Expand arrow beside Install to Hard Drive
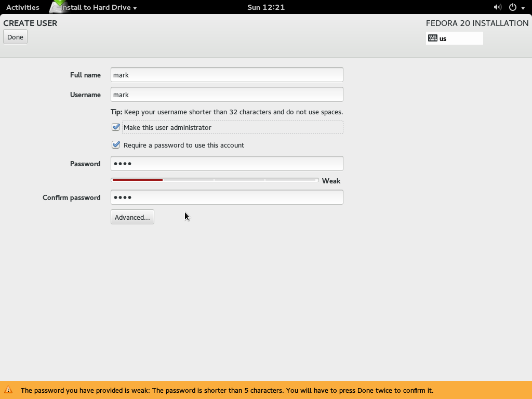Viewport: 532px width, 399px height. coord(135,8)
